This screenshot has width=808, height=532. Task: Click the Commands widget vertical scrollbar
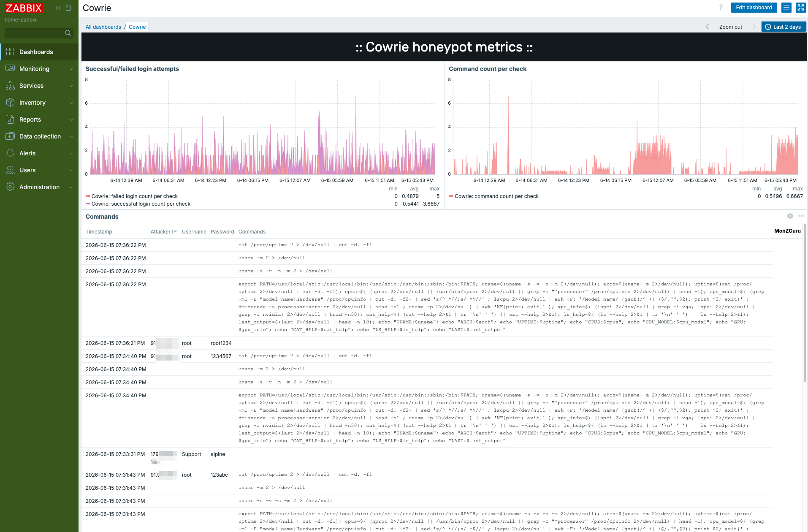pyautogui.click(x=805, y=303)
